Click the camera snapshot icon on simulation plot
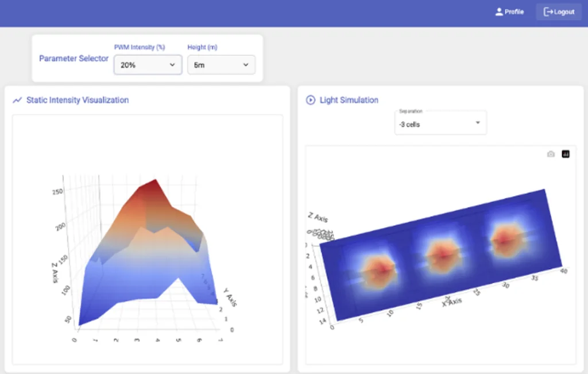The height and width of the screenshot is (374, 588). click(551, 154)
